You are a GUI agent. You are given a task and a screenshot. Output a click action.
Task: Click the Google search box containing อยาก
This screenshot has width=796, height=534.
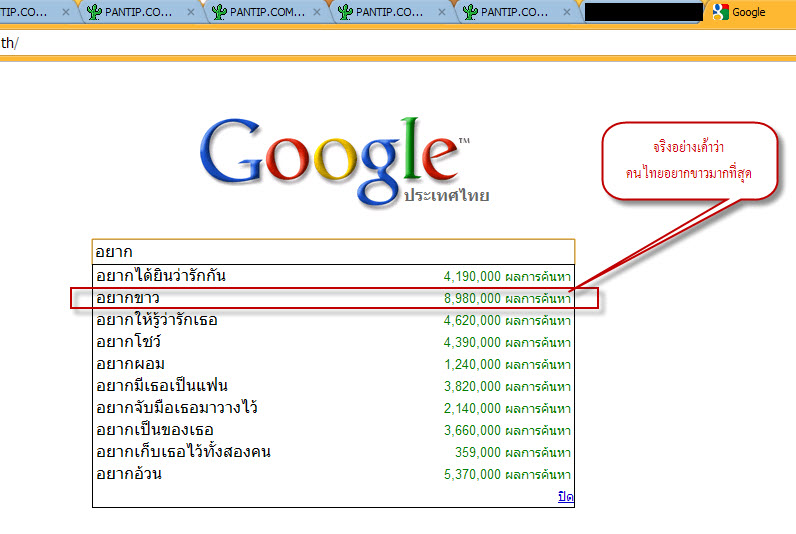tap(334, 252)
